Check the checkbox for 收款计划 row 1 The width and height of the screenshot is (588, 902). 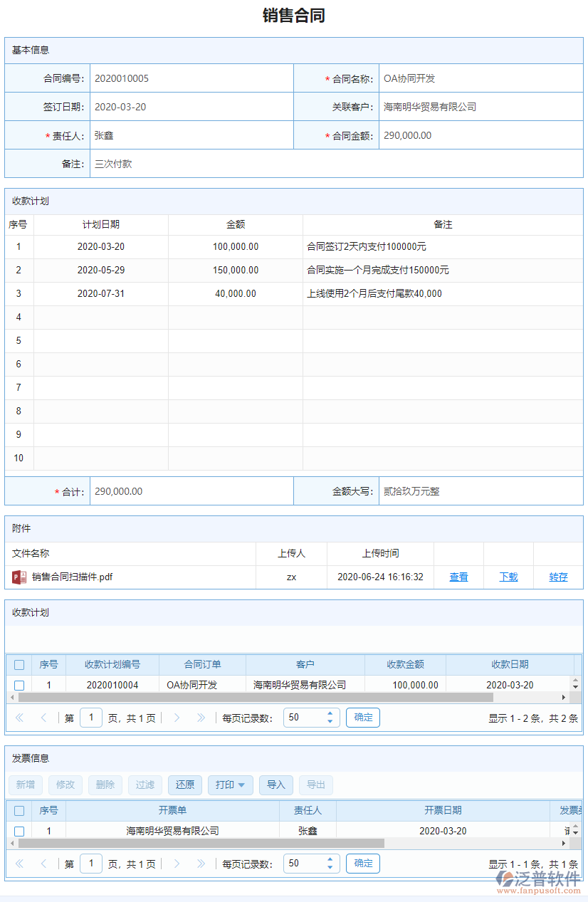(x=19, y=685)
